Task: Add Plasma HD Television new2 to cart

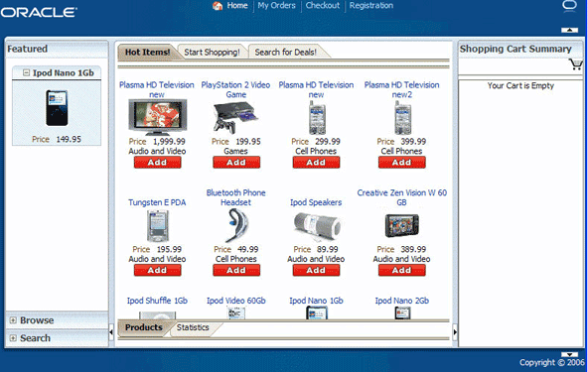Action: 401,163
